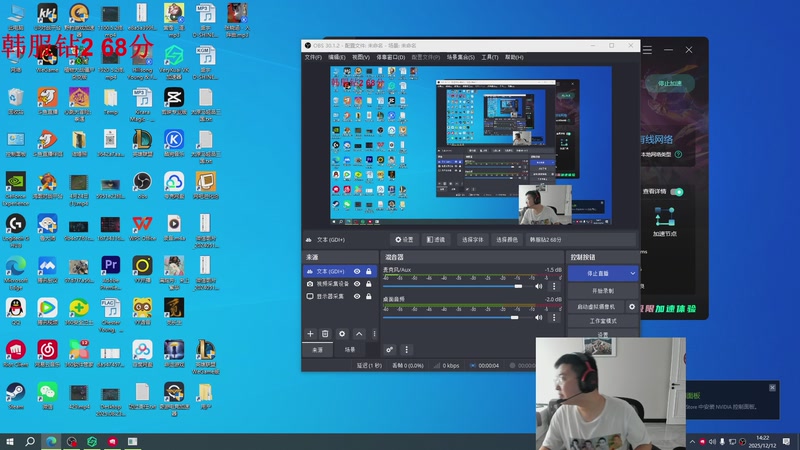
Task: Click 桌面音频 volume slider handle
Action: pyautogui.click(x=514, y=317)
